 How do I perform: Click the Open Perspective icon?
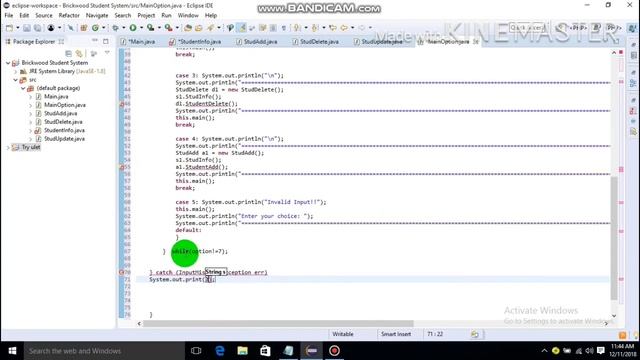[x=562, y=28]
